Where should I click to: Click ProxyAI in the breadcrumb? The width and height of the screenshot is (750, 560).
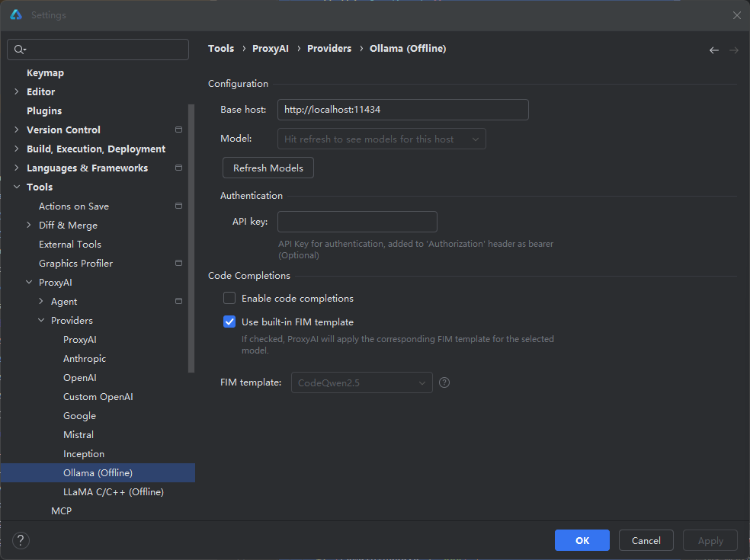click(x=271, y=48)
